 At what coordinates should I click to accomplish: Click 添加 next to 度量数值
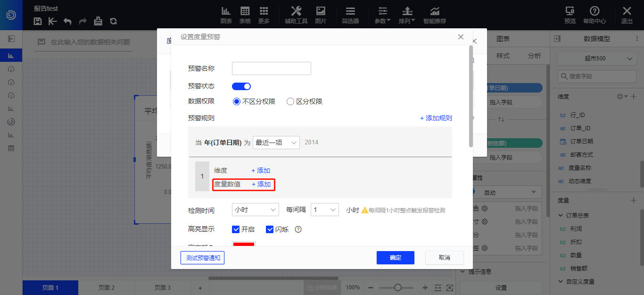tap(261, 184)
